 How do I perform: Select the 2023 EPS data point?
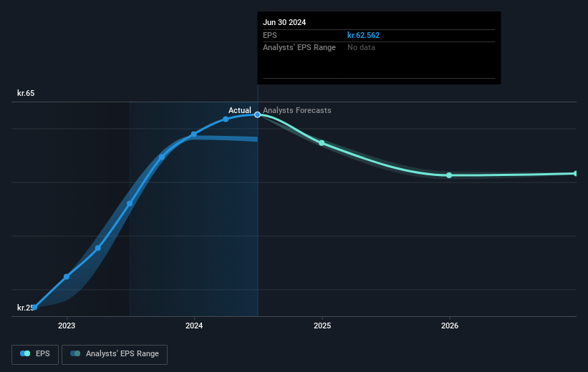(67, 277)
